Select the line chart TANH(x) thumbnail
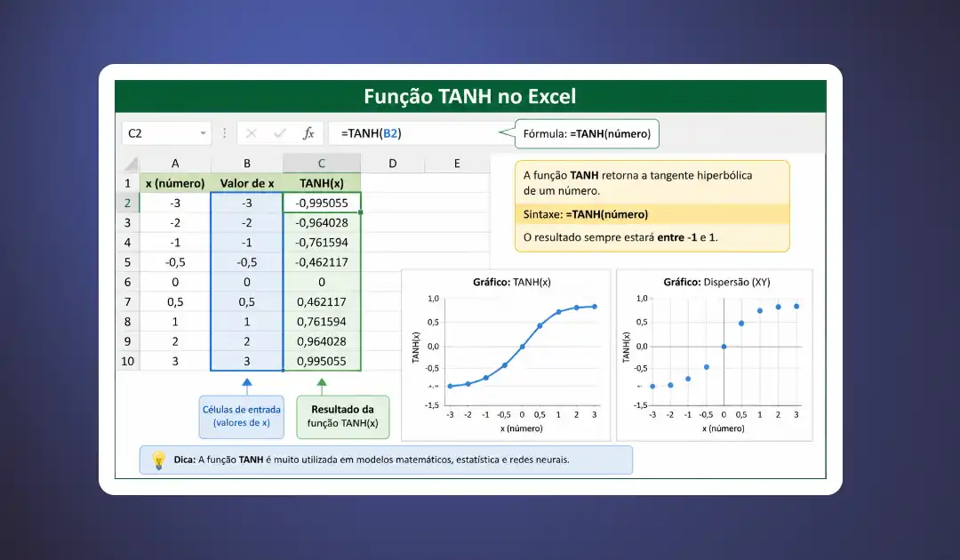The width and height of the screenshot is (960, 560). coord(506,355)
